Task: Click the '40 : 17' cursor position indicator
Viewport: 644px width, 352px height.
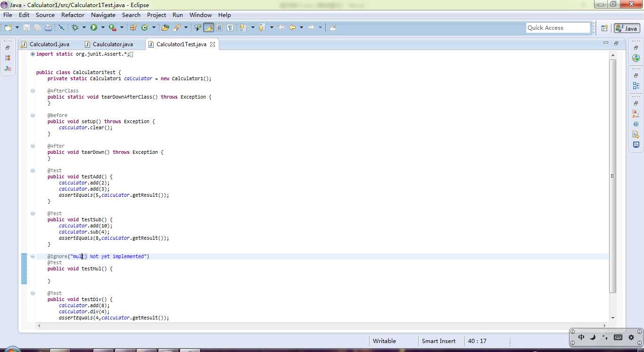Action: (477, 341)
